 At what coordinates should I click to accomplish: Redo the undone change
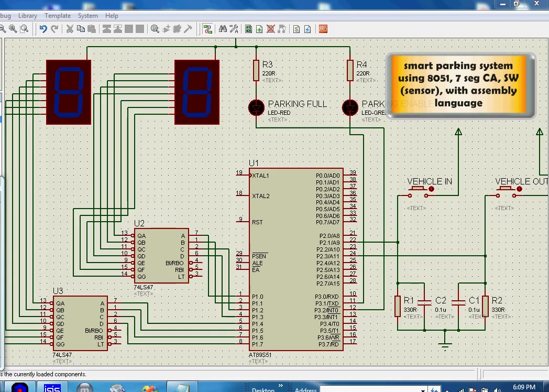tap(54, 29)
